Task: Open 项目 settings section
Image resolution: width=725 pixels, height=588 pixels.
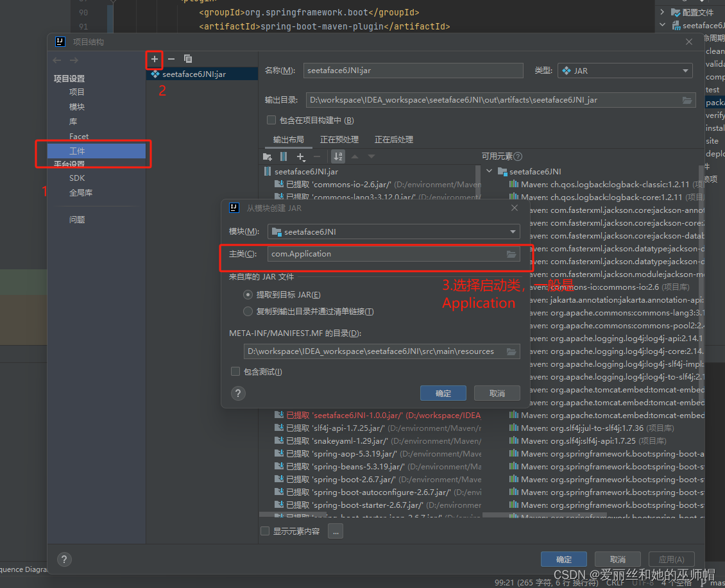Action: click(x=77, y=92)
